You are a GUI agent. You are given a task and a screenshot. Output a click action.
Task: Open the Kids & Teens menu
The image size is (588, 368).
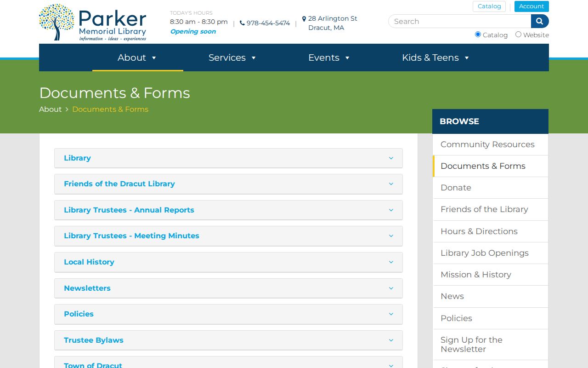click(435, 57)
